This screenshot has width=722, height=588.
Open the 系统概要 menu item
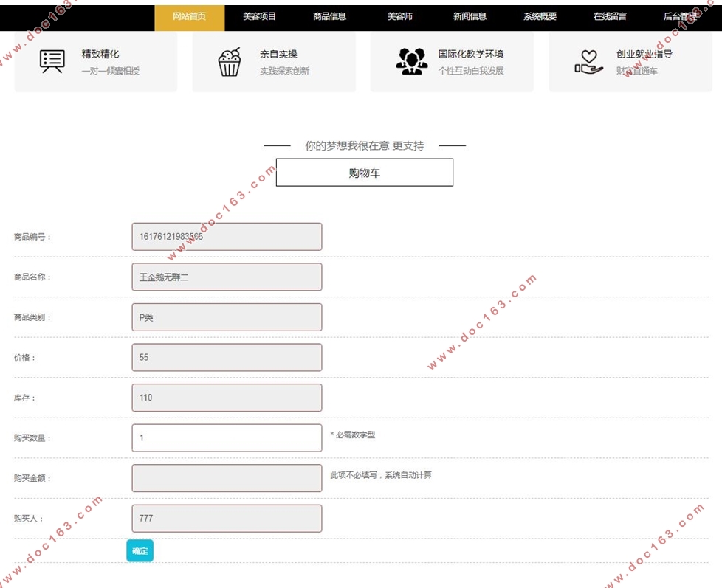point(540,16)
